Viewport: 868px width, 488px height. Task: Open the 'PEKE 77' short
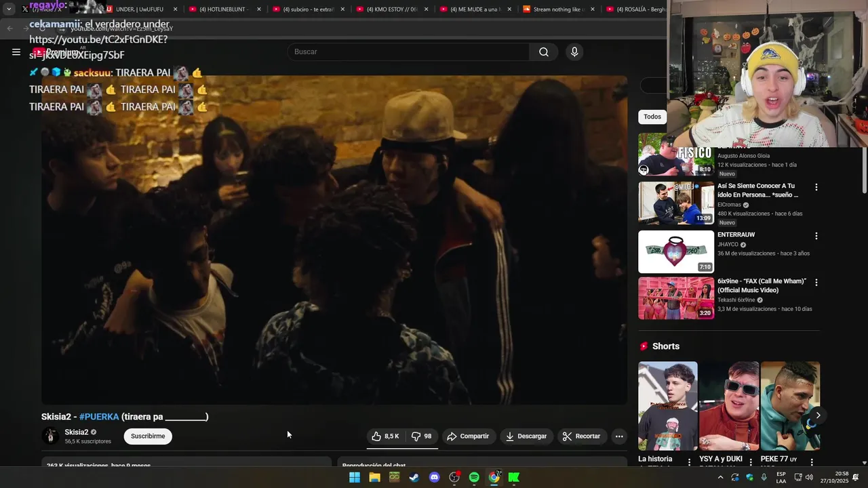point(790,406)
